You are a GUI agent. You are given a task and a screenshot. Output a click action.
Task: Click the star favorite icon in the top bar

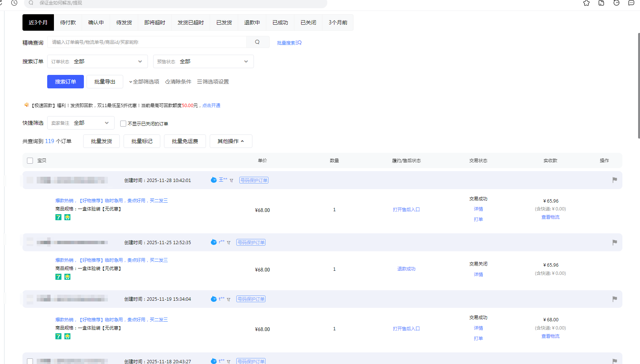tap(586, 3)
